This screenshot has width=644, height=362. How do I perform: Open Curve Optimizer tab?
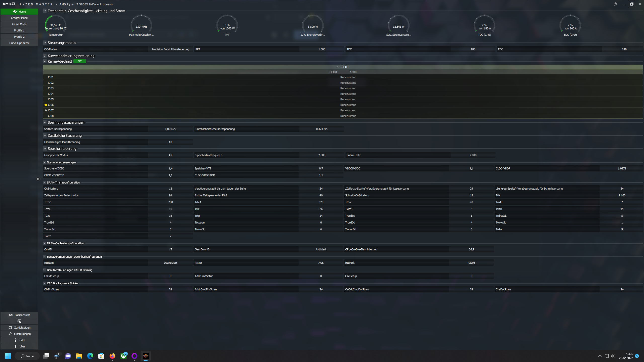(x=19, y=43)
